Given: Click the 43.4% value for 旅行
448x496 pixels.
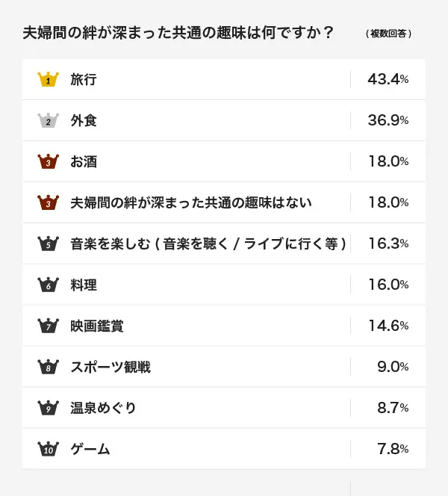Looking at the screenshot, I should pos(388,79).
